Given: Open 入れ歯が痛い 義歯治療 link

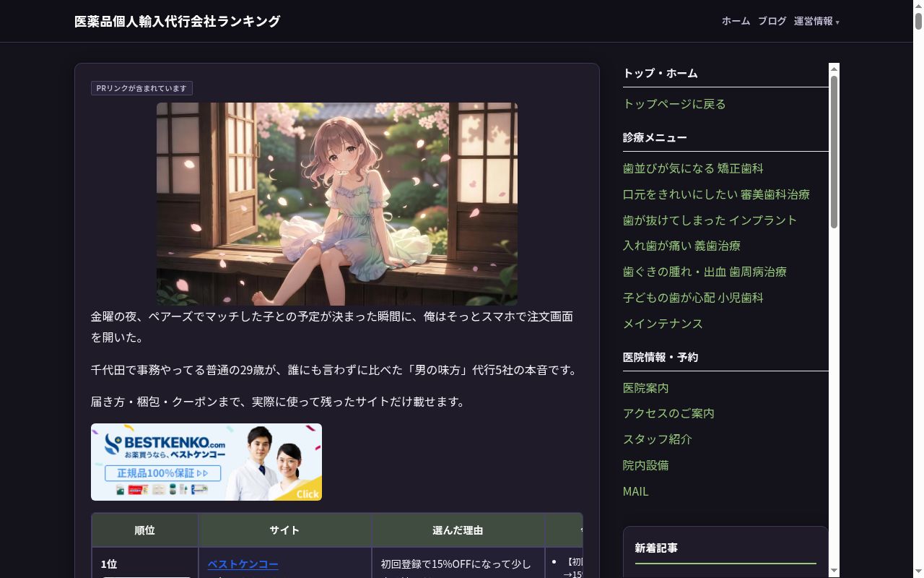Looking at the screenshot, I should click(x=681, y=246).
